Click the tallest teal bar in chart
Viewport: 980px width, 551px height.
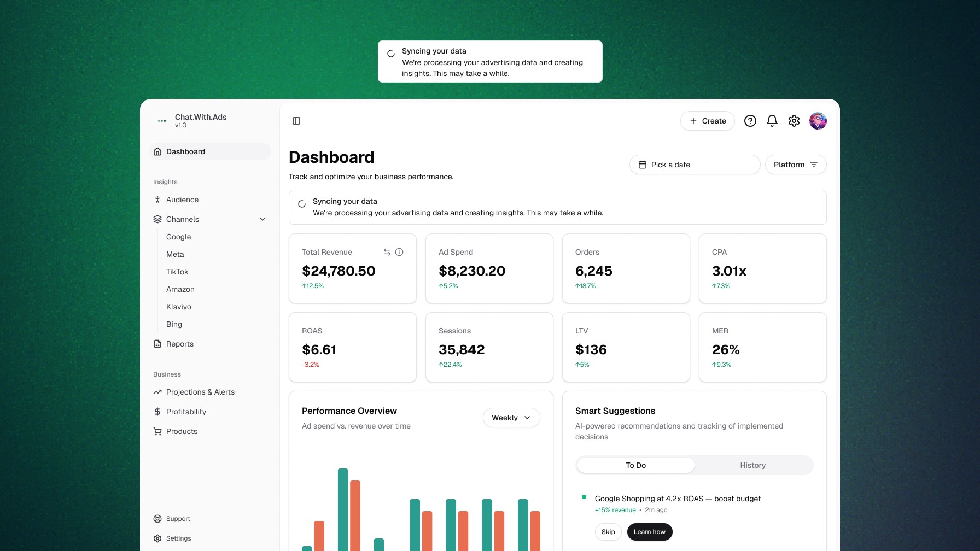(x=343, y=509)
